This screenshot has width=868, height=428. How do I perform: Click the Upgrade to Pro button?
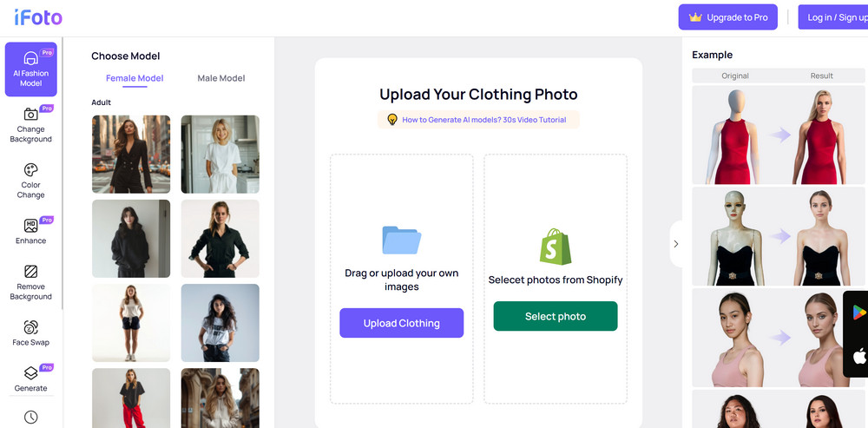tap(728, 17)
